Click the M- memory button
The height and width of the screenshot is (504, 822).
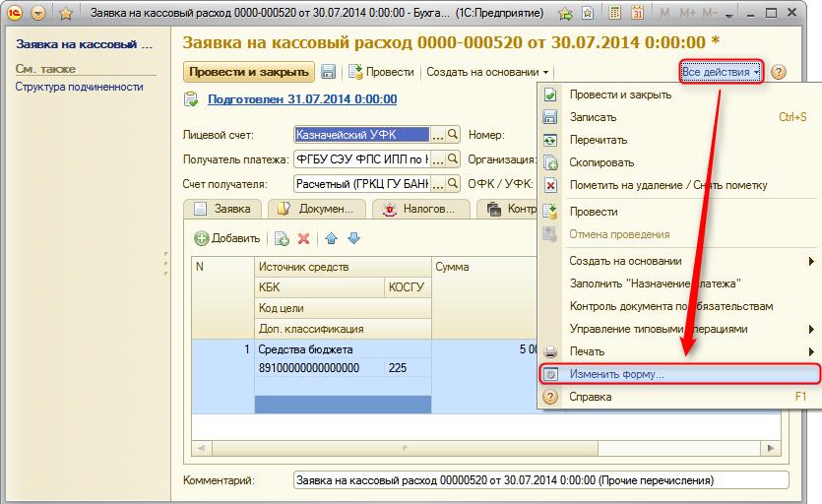coord(710,13)
